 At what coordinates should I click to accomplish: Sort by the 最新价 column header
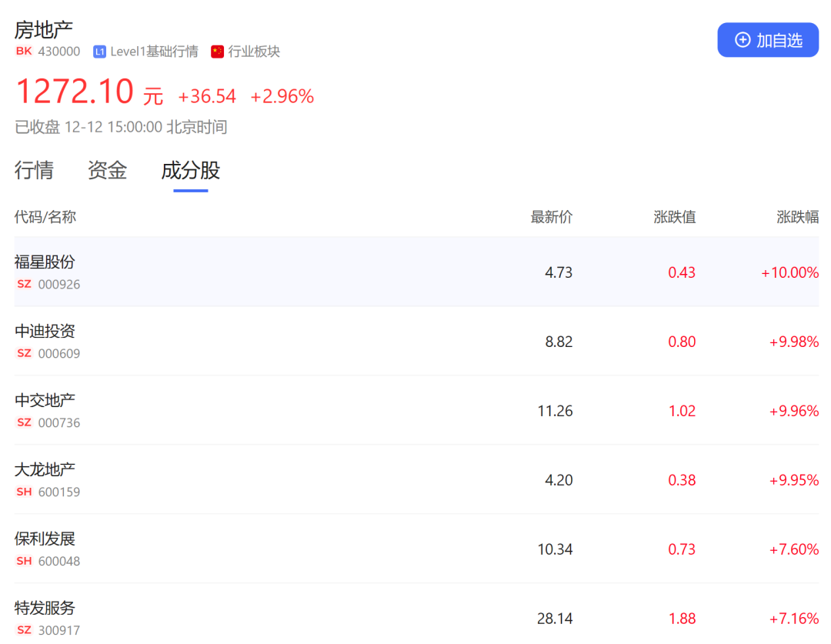pos(552,217)
